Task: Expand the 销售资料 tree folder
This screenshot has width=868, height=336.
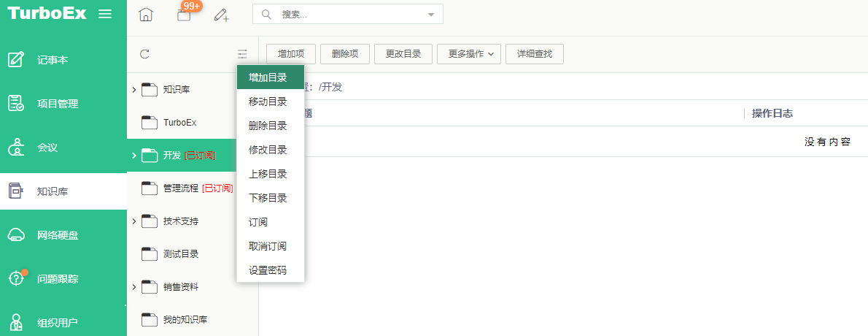Action: pyautogui.click(x=134, y=287)
